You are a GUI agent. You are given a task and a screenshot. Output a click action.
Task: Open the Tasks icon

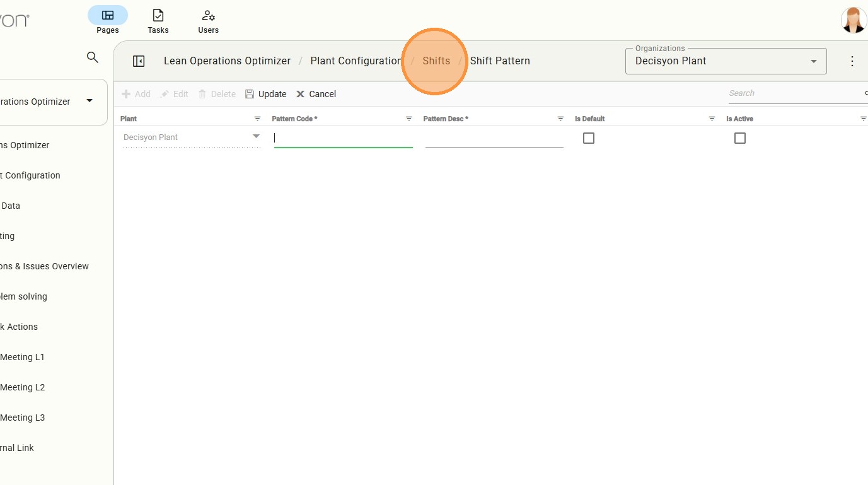point(158,16)
